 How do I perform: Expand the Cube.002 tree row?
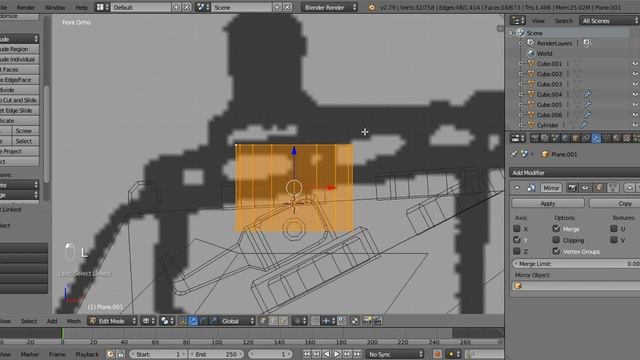[x=520, y=74]
